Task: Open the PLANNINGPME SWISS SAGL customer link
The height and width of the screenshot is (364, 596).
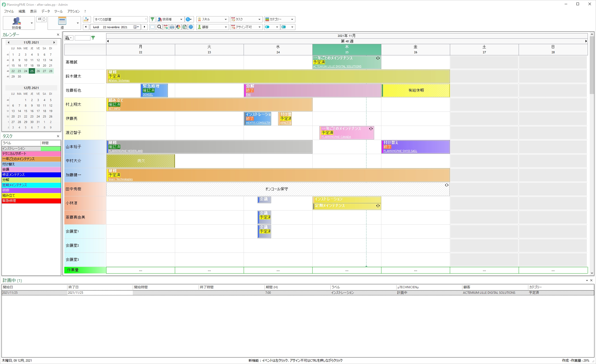Action: [400, 151]
